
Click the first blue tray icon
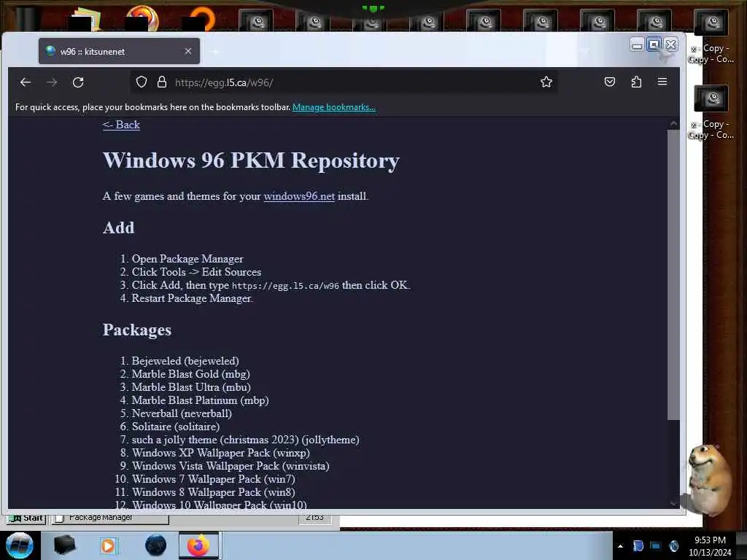click(638, 546)
